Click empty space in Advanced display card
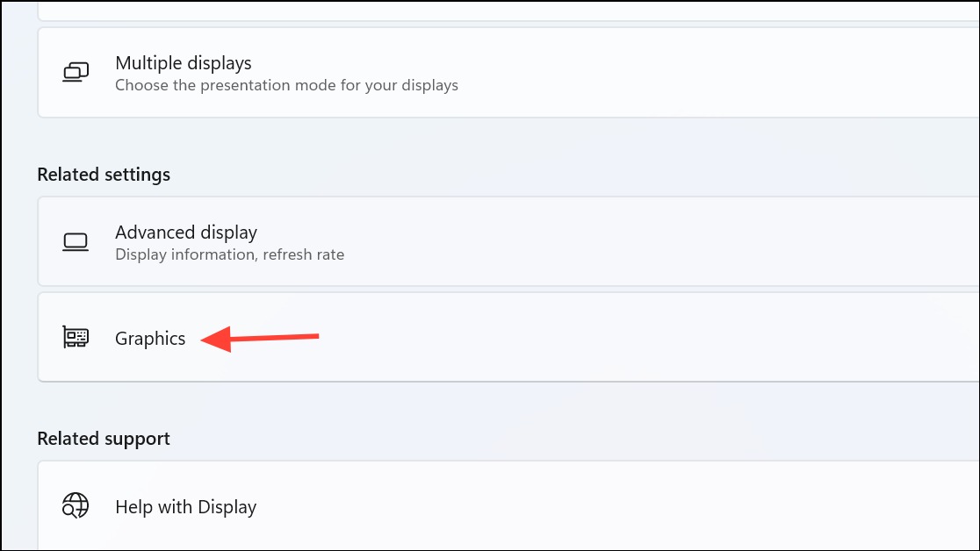This screenshot has height=551, width=980. tap(656, 242)
